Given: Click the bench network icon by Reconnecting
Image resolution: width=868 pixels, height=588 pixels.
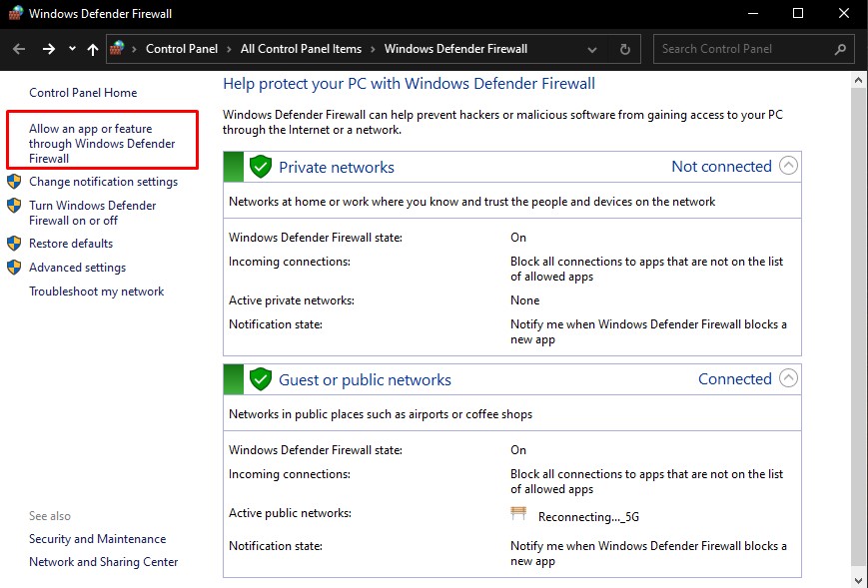Looking at the screenshot, I should [518, 513].
